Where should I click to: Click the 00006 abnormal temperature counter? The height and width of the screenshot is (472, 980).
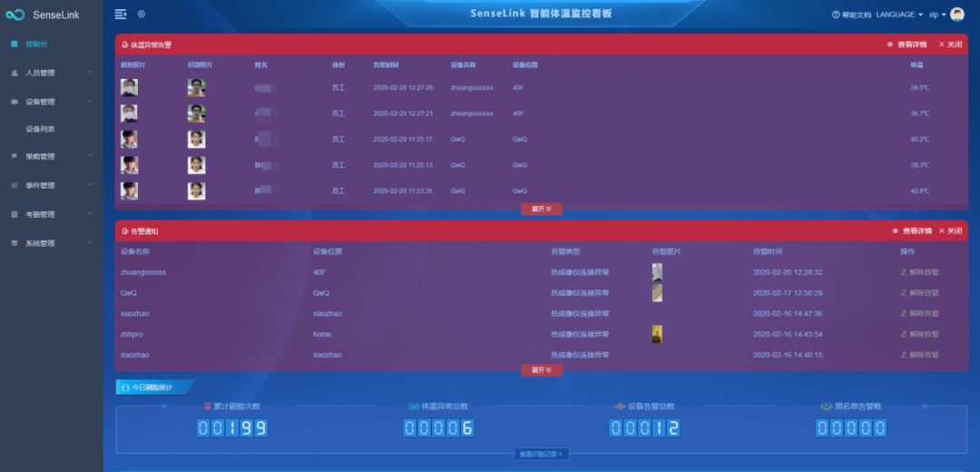439,428
